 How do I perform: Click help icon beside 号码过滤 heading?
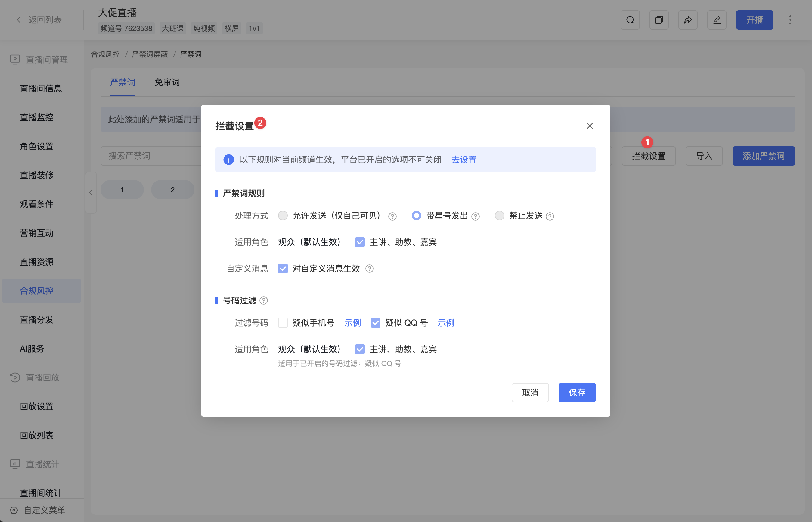(x=263, y=300)
